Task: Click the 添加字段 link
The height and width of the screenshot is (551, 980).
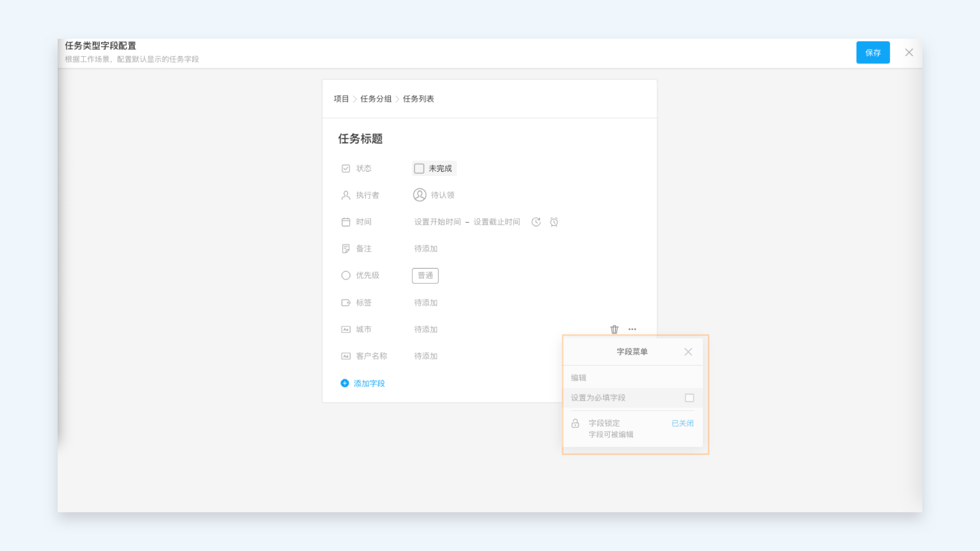Action: (x=369, y=383)
